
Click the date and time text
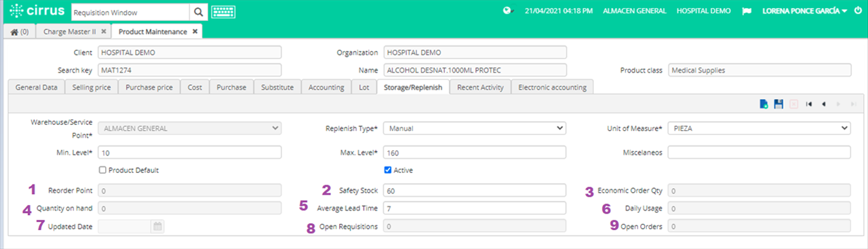tap(559, 12)
